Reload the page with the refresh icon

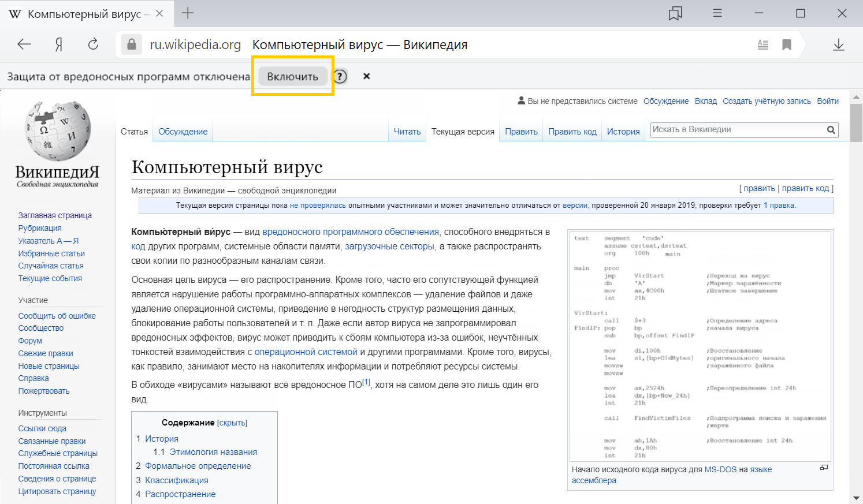tap(93, 44)
